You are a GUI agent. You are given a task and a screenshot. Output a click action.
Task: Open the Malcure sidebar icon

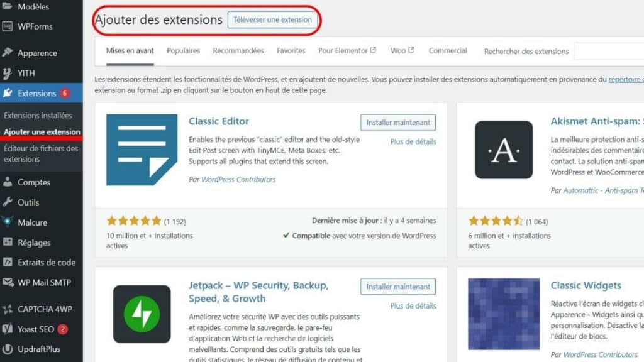pos(8,222)
